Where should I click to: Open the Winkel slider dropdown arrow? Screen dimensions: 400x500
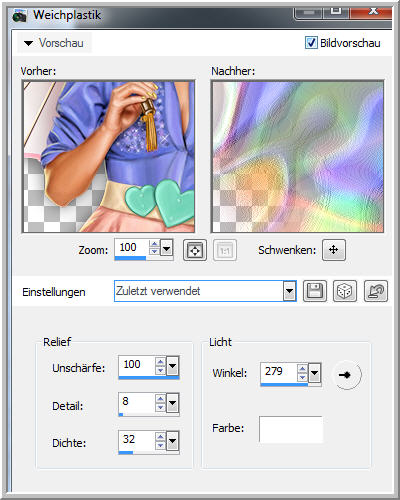pos(314,373)
